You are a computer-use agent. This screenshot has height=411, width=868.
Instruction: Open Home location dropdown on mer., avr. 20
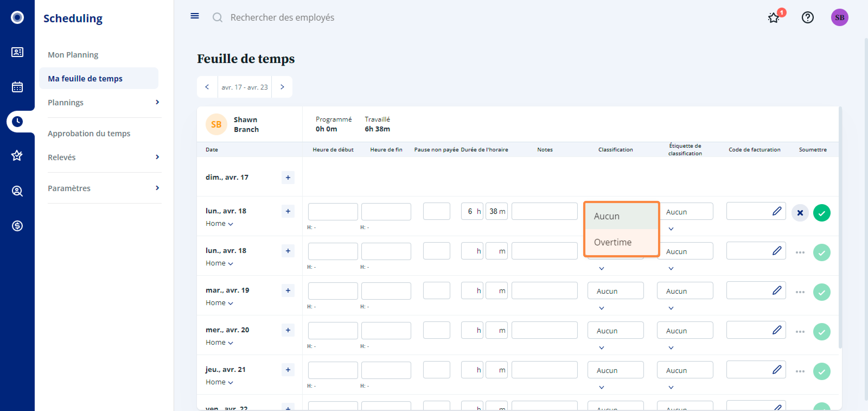pyautogui.click(x=219, y=343)
